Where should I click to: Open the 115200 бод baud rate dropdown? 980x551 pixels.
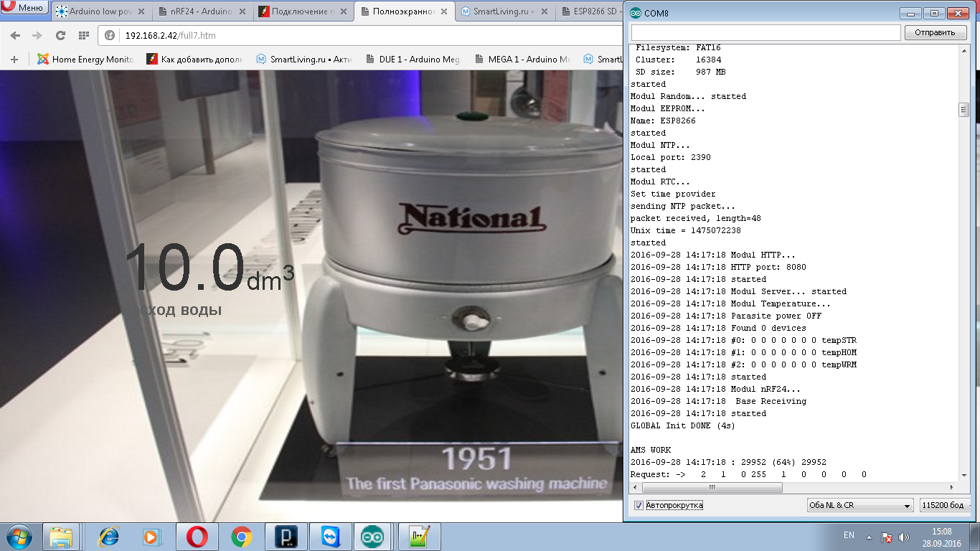tap(947, 505)
